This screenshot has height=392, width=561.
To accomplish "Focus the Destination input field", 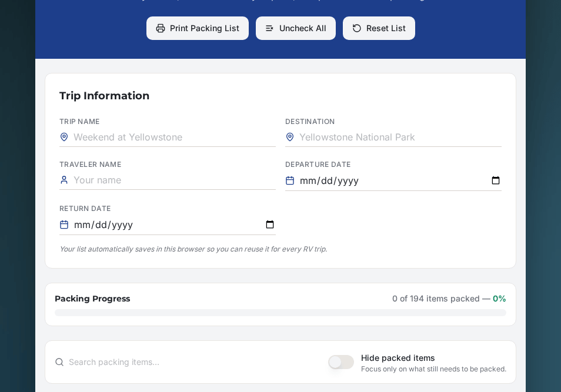I will click(399, 137).
